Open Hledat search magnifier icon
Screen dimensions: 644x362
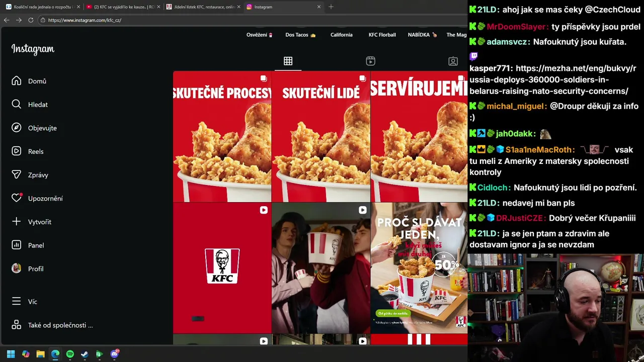point(17,104)
